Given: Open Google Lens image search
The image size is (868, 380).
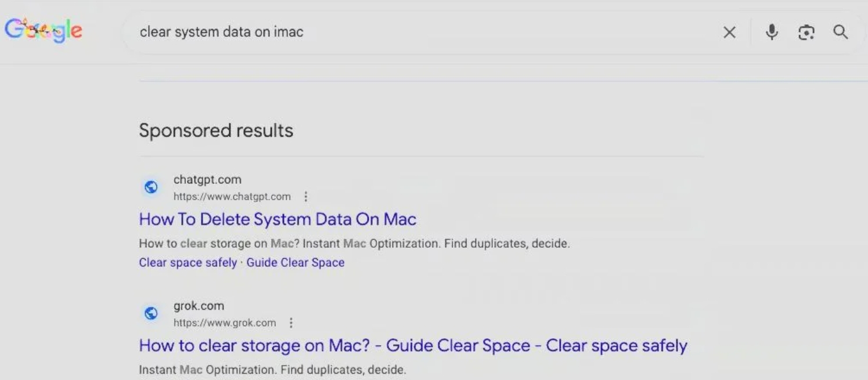Looking at the screenshot, I should tap(806, 32).
